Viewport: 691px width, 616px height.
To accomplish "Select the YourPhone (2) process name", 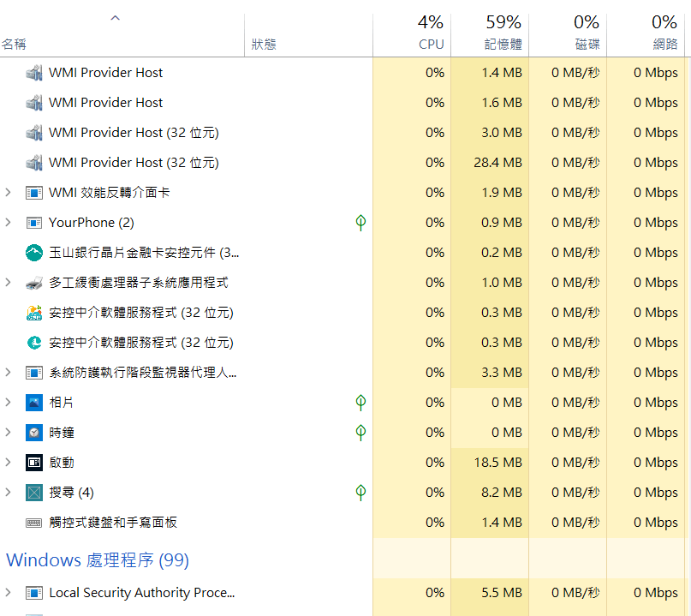I will (92, 223).
